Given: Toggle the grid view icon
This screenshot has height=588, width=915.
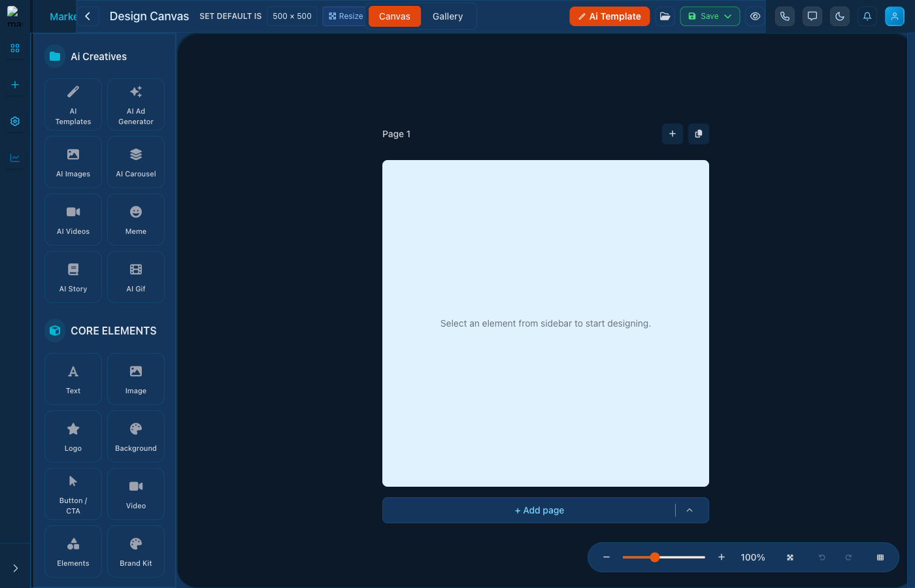Looking at the screenshot, I should (880, 557).
